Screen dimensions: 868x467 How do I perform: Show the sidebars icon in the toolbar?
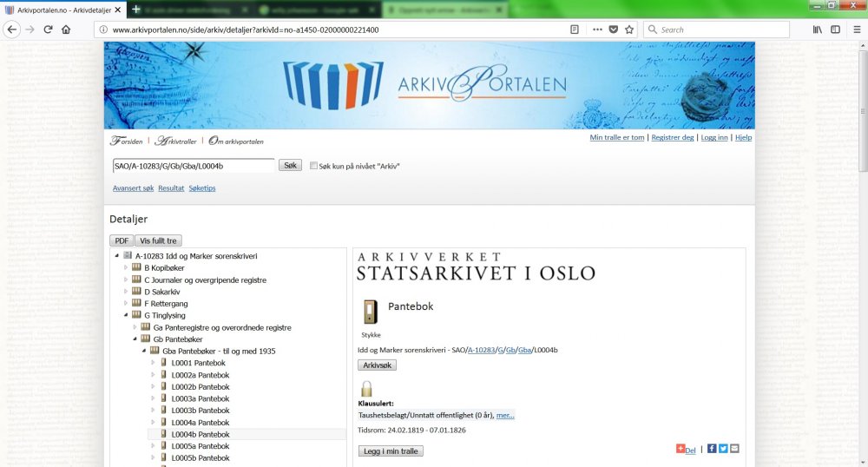[x=836, y=30]
